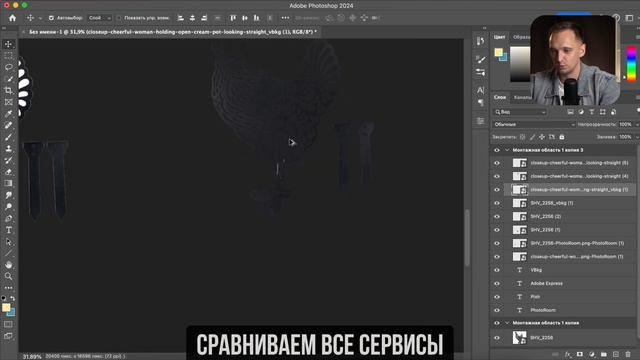Open Opacity 100% dropdown arrow
This screenshot has height=360, width=640.
point(637,124)
